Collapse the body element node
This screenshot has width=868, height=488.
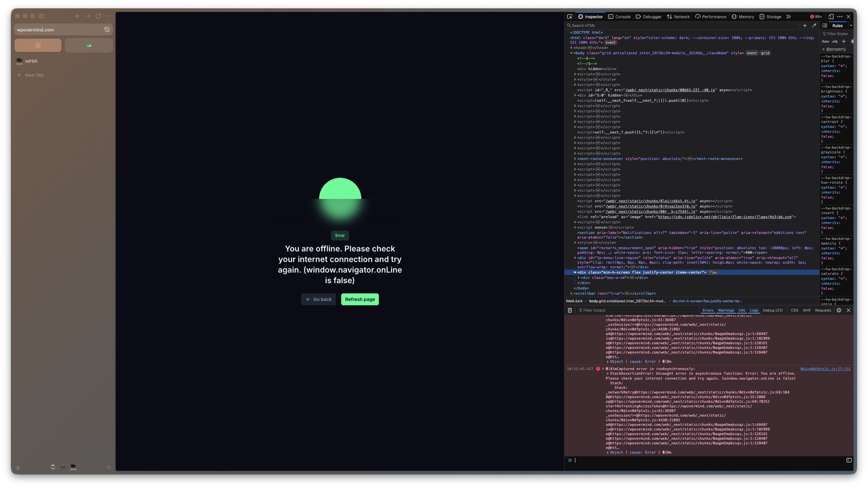[x=571, y=53]
